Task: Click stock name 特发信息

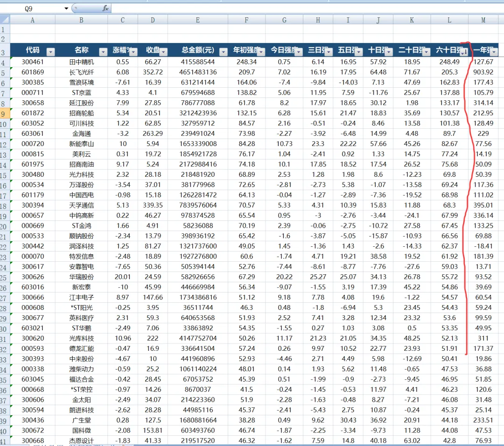Action: [x=81, y=257]
